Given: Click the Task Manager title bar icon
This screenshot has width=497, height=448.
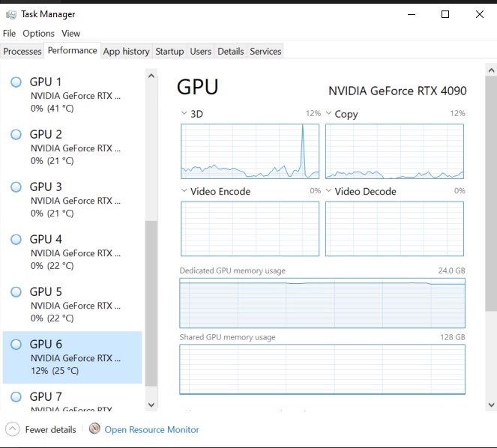Looking at the screenshot, I should coord(10,14).
